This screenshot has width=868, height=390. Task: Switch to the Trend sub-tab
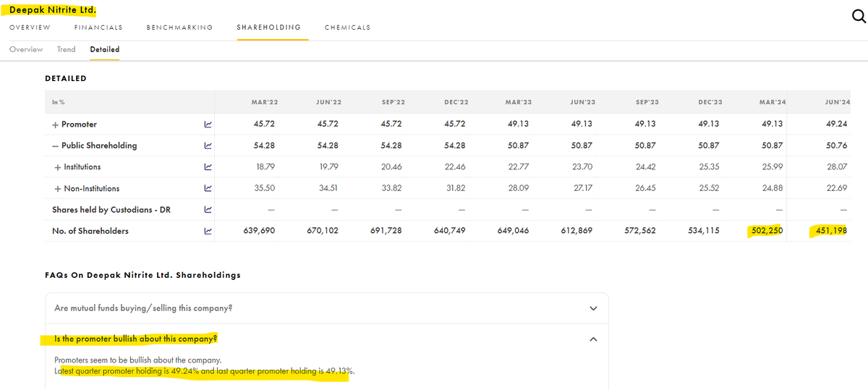pyautogui.click(x=66, y=49)
